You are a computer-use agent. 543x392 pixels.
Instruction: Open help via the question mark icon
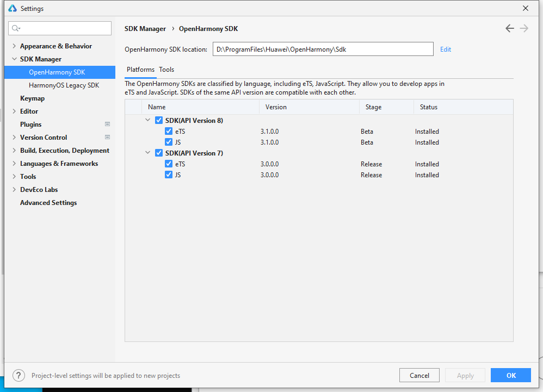click(x=18, y=375)
